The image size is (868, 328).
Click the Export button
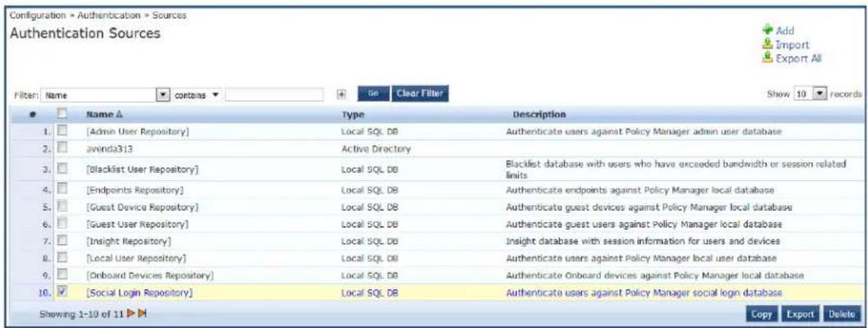[x=800, y=314]
